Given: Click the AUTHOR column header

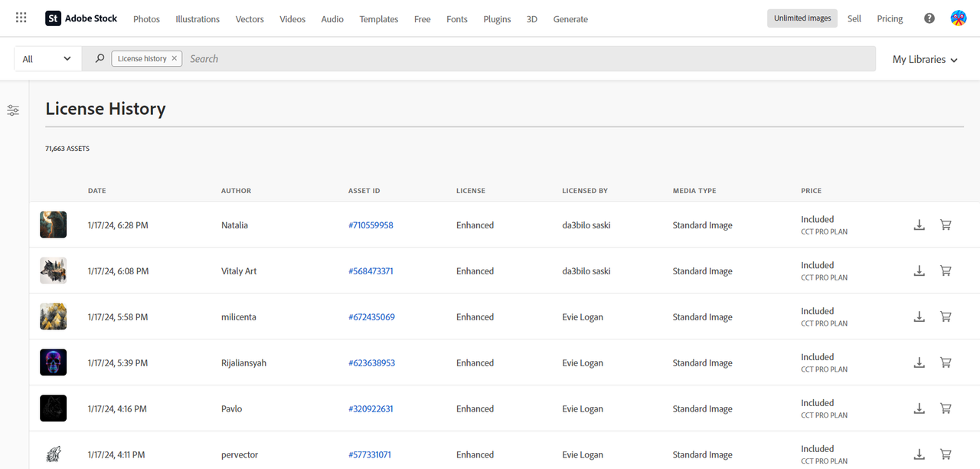Looking at the screenshot, I should coord(236,191).
